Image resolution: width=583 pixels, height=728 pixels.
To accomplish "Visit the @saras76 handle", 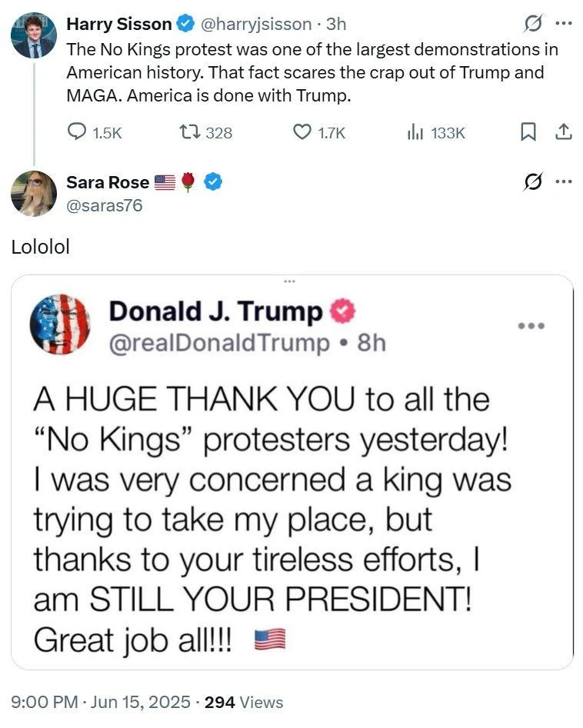I will point(105,205).
